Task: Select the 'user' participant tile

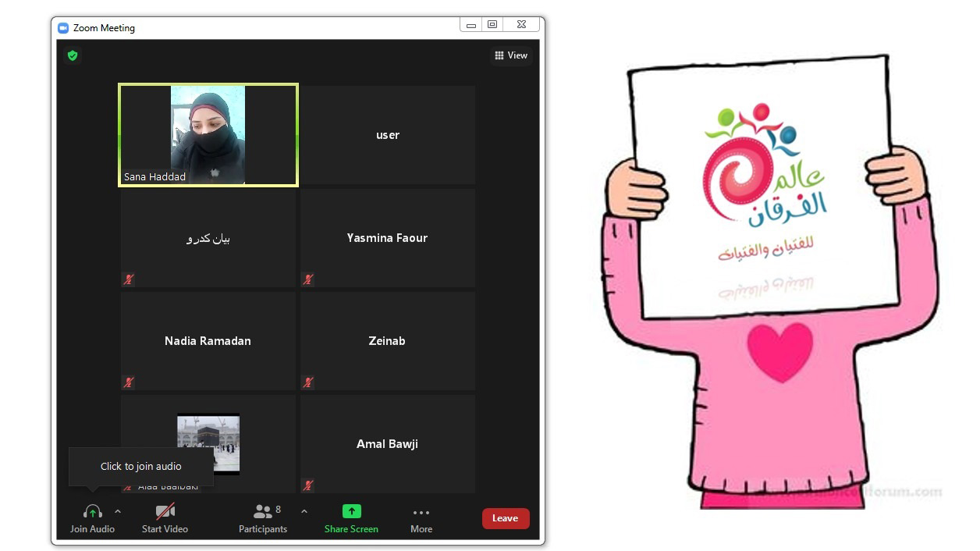Action: coord(388,135)
